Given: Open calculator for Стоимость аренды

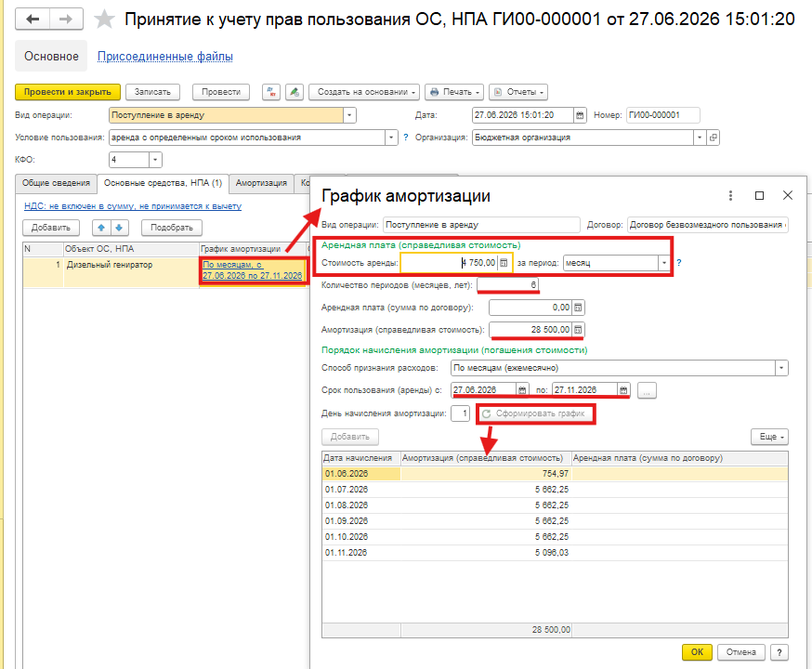Looking at the screenshot, I should (504, 263).
